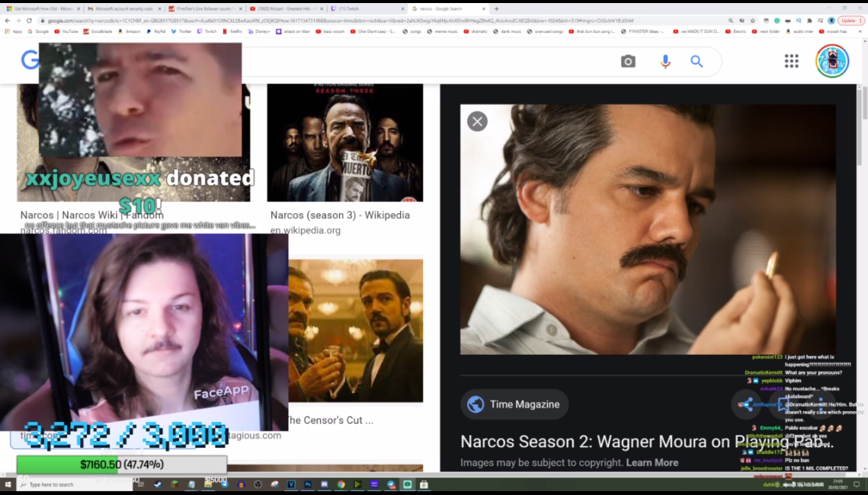Go back with the browser back arrow
The image size is (868, 495).
(x=7, y=21)
